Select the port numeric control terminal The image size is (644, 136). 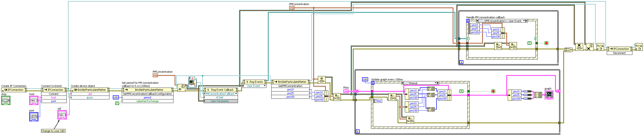click(34, 117)
